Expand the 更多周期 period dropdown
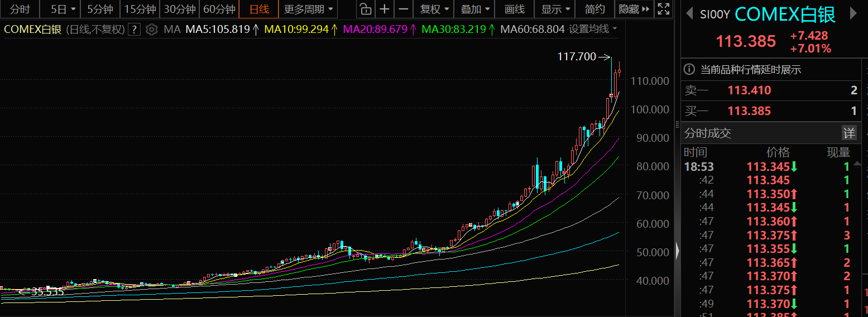The height and width of the screenshot is (317, 868). click(x=308, y=9)
